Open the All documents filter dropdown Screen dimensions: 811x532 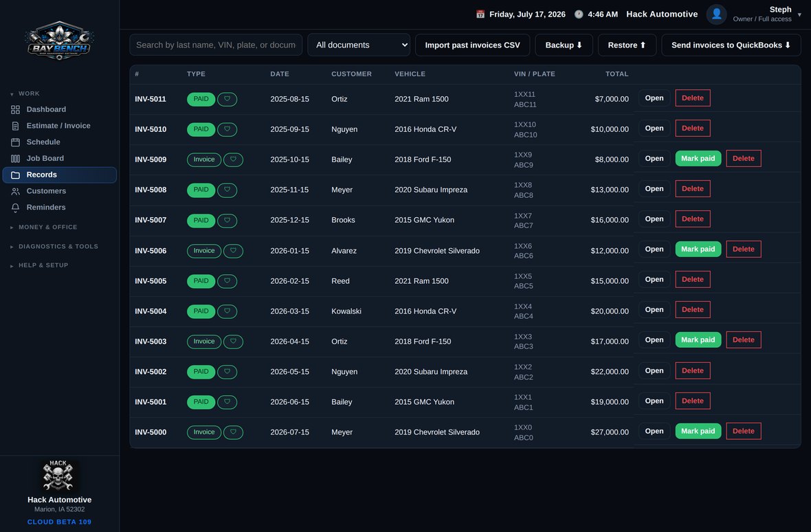coord(359,45)
